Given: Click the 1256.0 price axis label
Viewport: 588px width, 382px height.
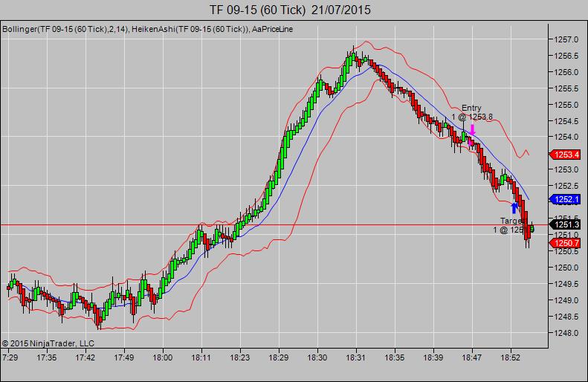Looking at the screenshot, I should click(x=566, y=72).
